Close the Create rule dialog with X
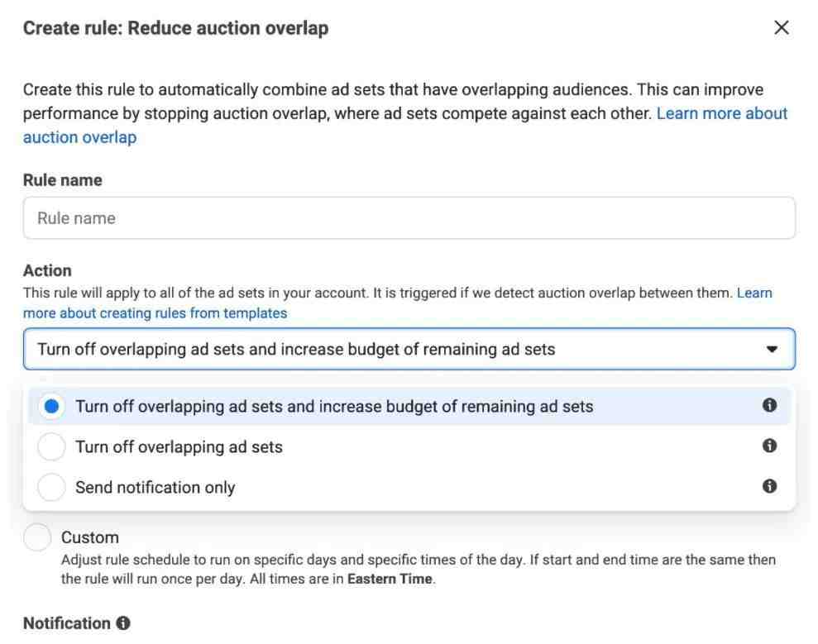 click(x=781, y=27)
